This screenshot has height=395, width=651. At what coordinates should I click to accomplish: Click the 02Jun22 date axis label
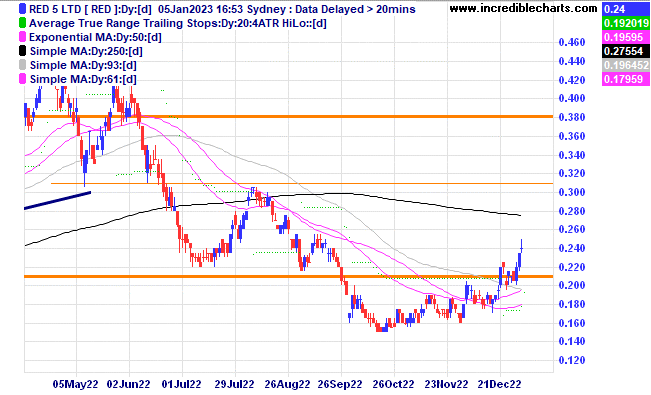pyautogui.click(x=128, y=384)
